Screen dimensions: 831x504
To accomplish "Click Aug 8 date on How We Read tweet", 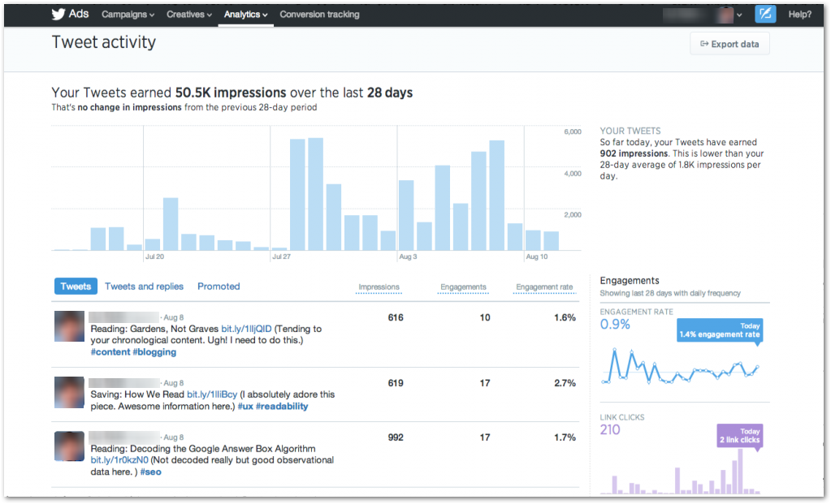I will (174, 383).
